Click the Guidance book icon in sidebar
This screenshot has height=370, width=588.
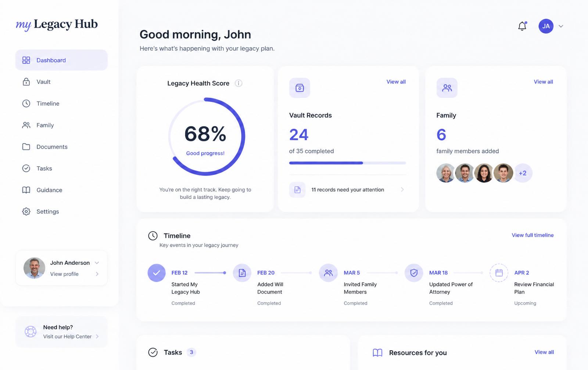pyautogui.click(x=26, y=190)
